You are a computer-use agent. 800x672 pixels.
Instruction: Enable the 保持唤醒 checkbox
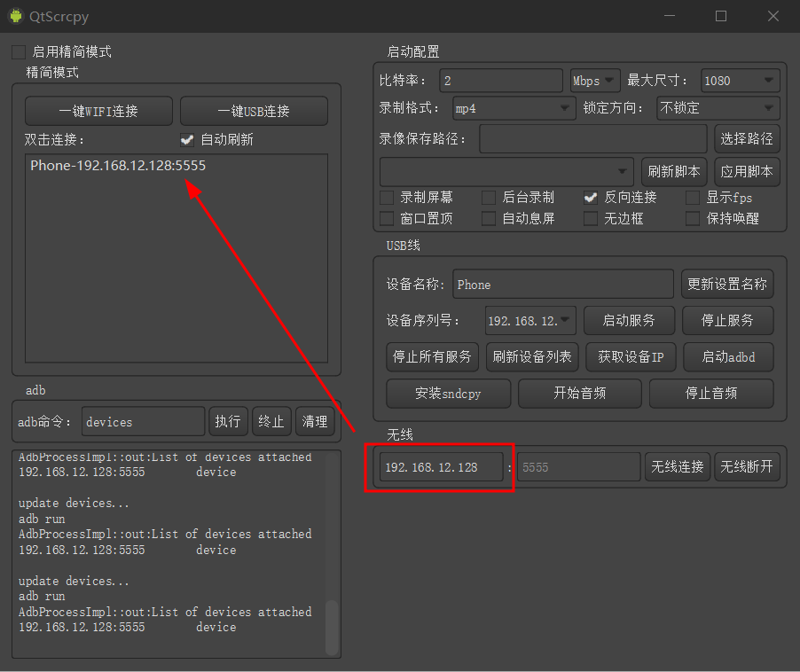point(693,219)
